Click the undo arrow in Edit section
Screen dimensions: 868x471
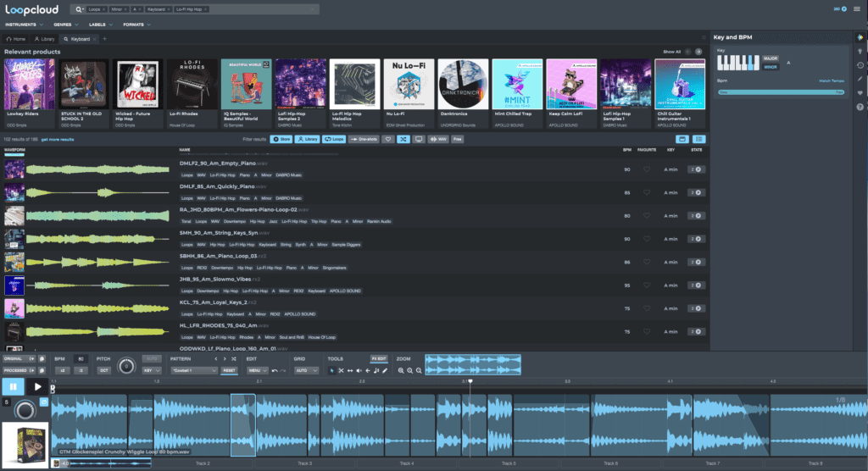coord(275,371)
